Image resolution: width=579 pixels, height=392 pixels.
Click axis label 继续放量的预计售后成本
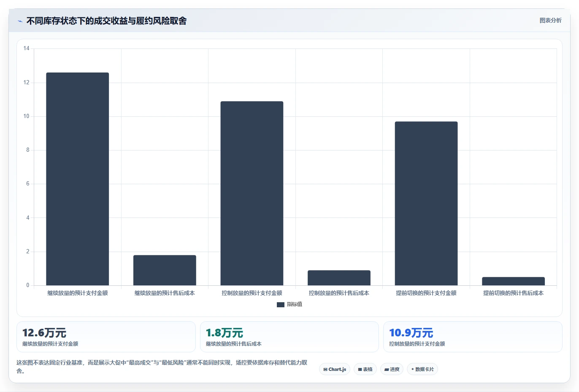click(165, 293)
